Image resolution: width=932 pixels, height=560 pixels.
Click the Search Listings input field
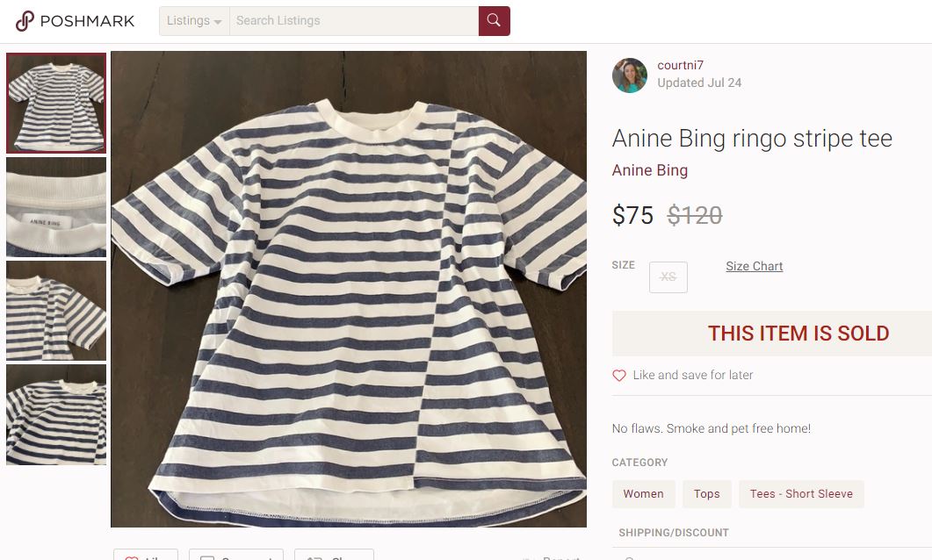tap(353, 21)
